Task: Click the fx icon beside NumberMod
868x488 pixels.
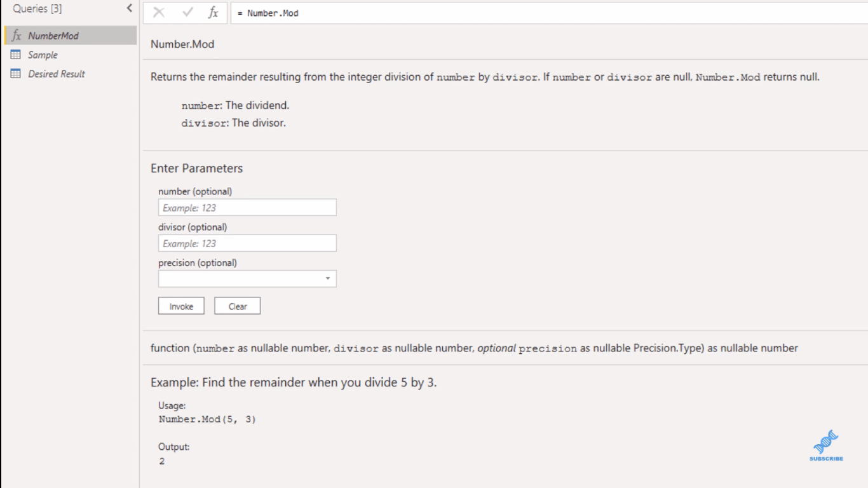Action: [17, 36]
